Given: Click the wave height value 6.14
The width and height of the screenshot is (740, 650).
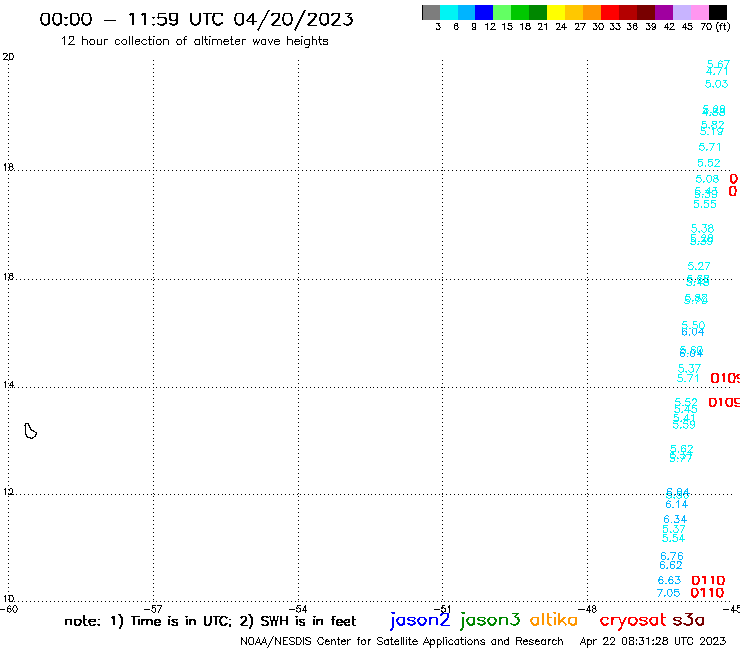Looking at the screenshot, I should click(677, 504).
